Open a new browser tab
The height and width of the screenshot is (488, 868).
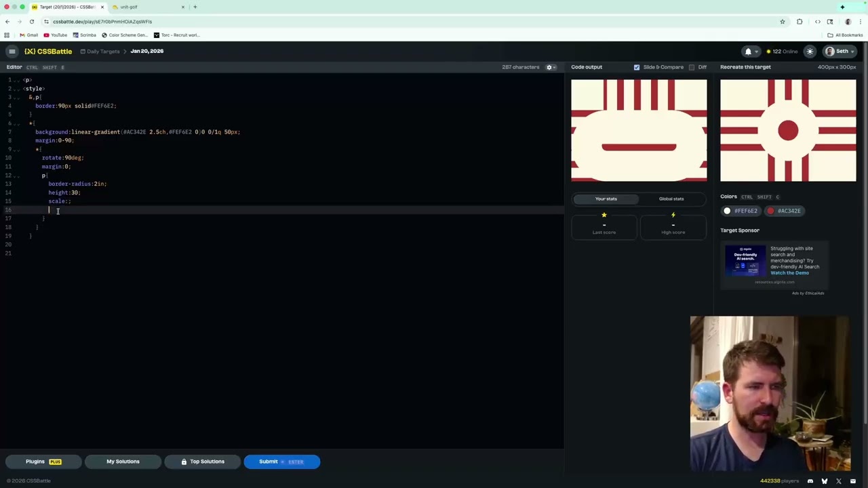coord(195,7)
